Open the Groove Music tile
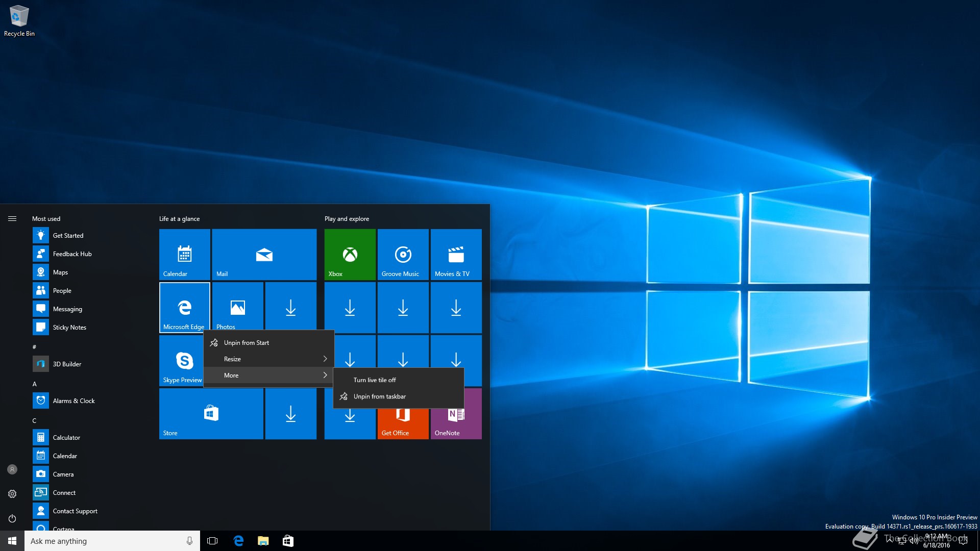This screenshot has height=551, width=980. pos(403,254)
